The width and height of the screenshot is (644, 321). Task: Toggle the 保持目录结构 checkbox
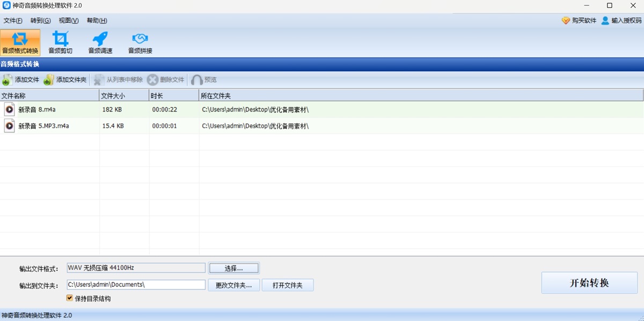(x=69, y=298)
